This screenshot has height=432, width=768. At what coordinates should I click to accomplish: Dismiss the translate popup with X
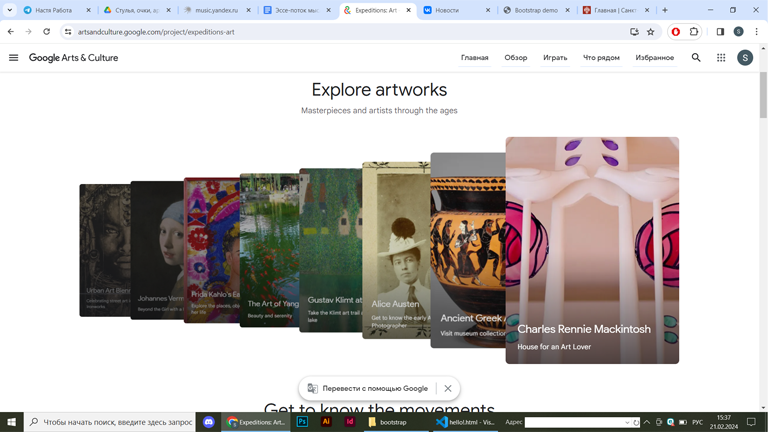(x=448, y=388)
